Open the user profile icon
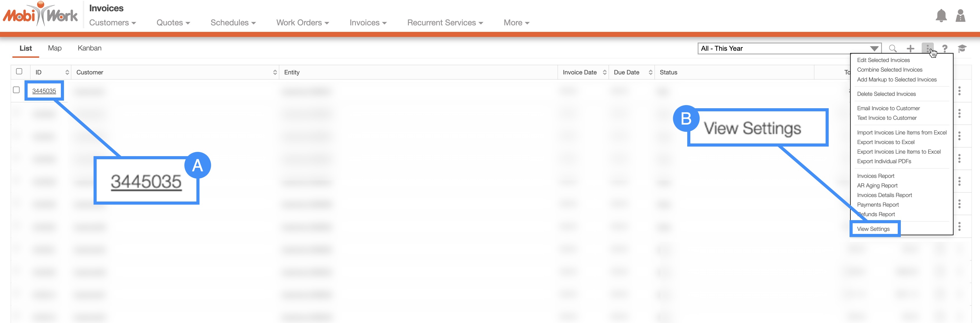The width and height of the screenshot is (980, 323). [x=960, y=16]
